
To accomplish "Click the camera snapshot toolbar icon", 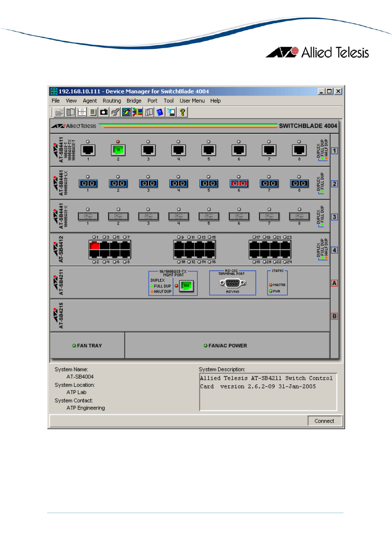I will 104,112.
